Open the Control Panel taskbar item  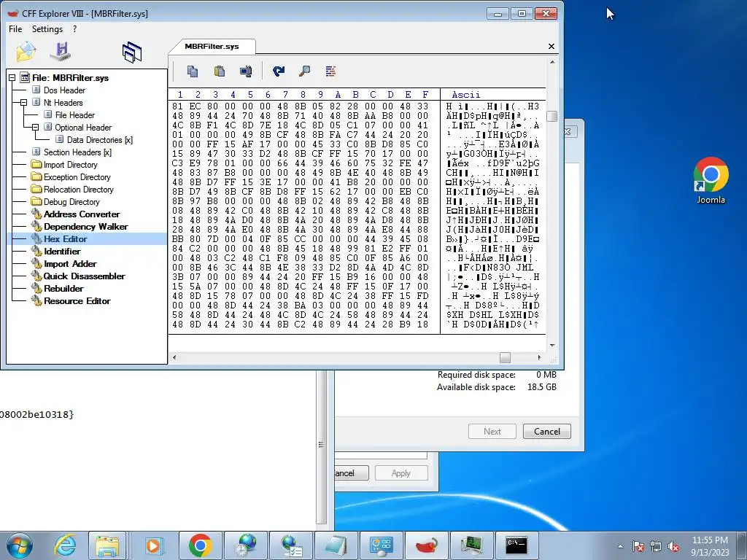click(382, 545)
